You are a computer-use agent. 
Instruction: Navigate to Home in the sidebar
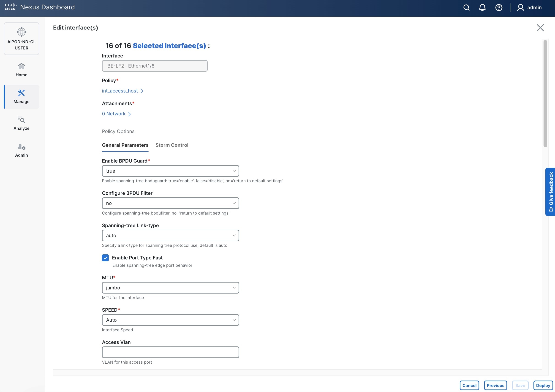pyautogui.click(x=21, y=69)
